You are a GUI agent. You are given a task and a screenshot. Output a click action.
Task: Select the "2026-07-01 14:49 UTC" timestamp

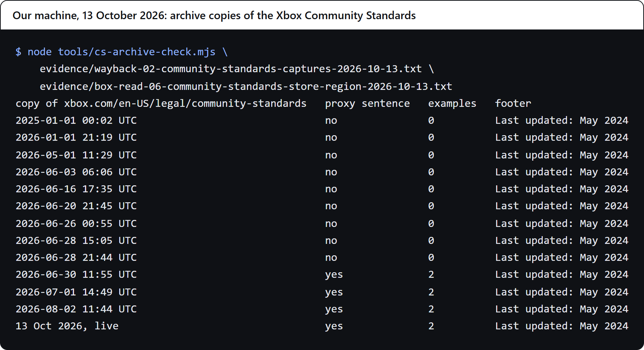(76, 292)
